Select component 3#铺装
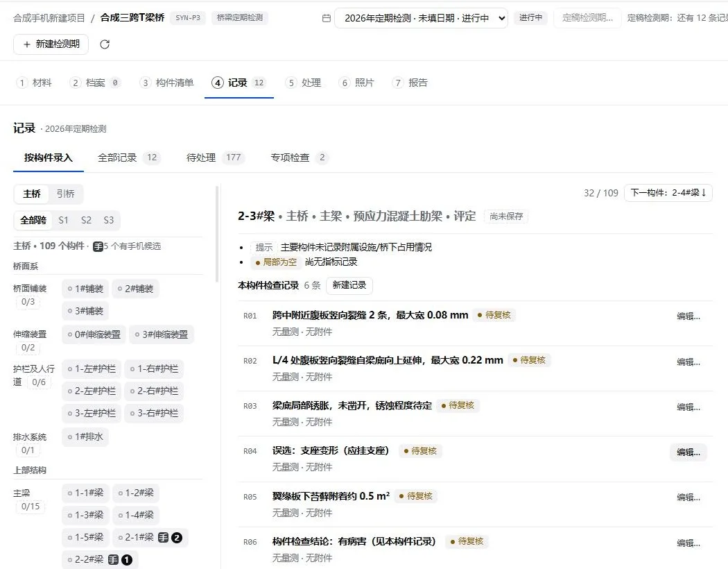728x569 pixels. point(85,311)
